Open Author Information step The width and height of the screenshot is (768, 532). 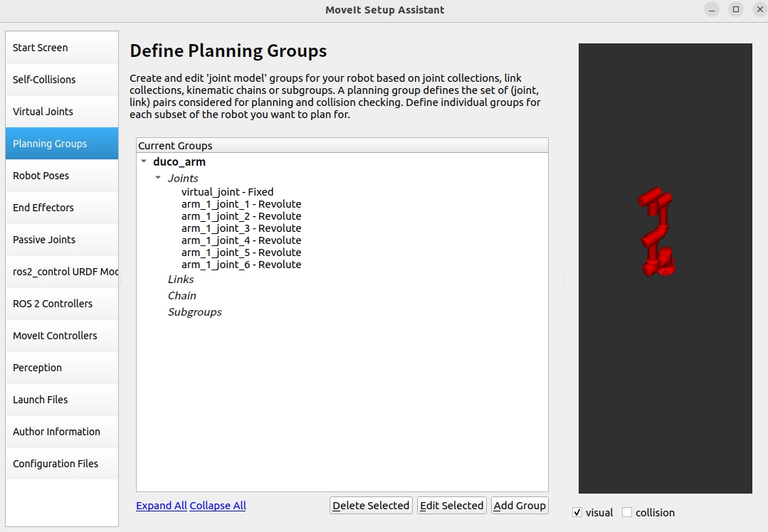point(62,432)
